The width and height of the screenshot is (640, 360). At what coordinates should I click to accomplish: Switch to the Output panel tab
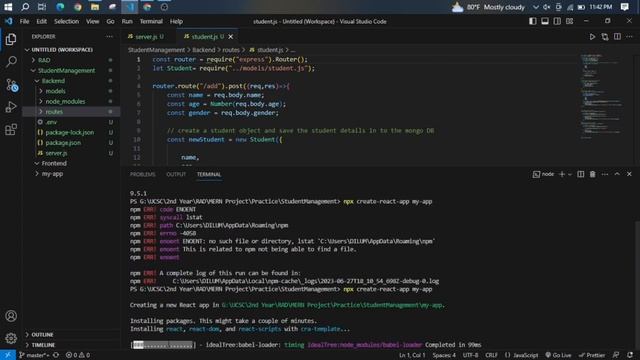coord(176,174)
